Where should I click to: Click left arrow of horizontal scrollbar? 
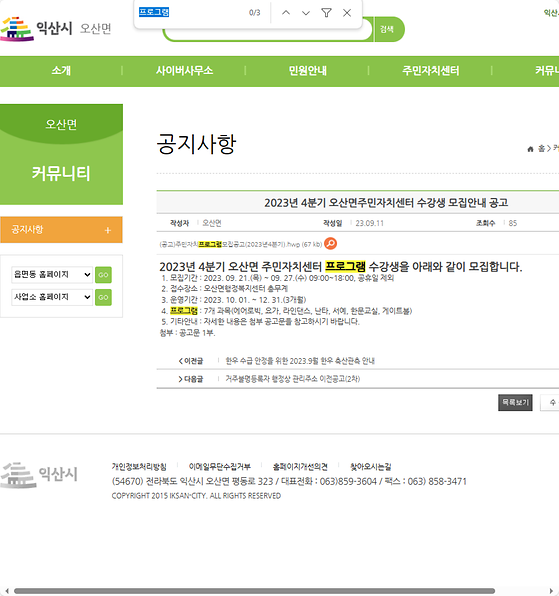(x=7, y=591)
